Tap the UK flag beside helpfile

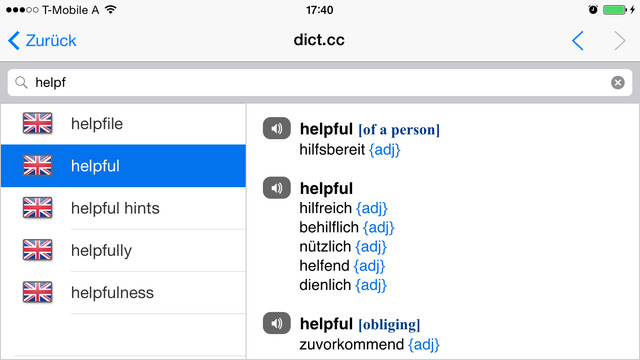(x=38, y=123)
